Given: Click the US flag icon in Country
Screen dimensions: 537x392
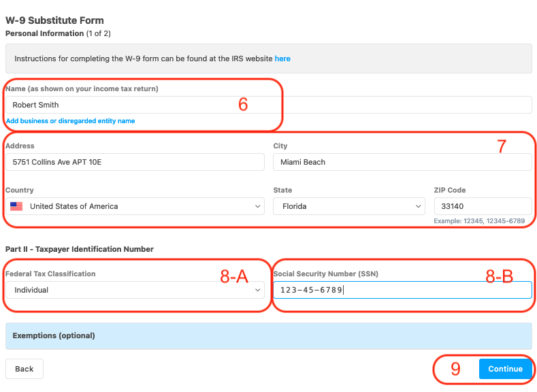Looking at the screenshot, I should coord(16,206).
